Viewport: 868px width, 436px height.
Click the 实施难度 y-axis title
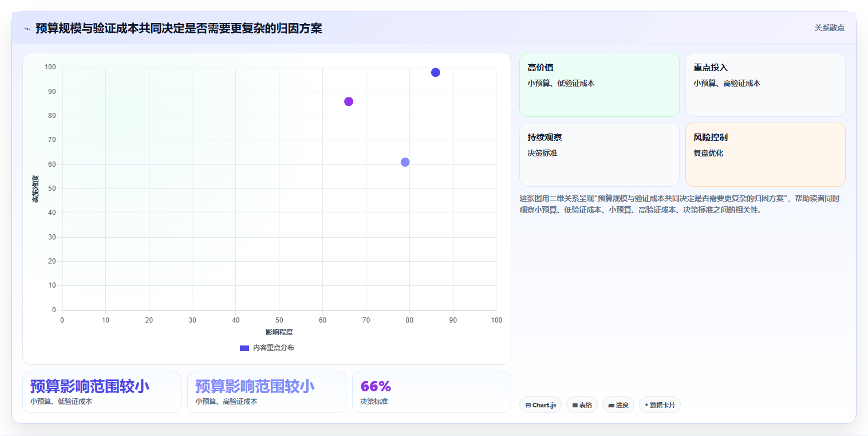tap(35, 188)
